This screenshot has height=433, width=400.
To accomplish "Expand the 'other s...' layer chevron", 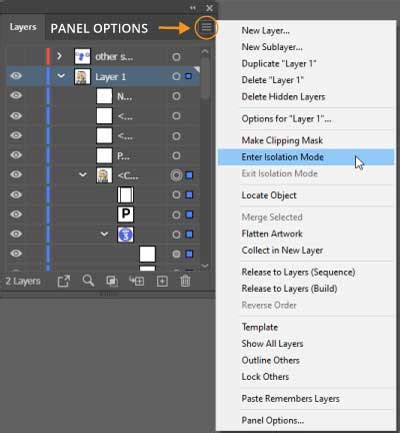I will tap(59, 56).
